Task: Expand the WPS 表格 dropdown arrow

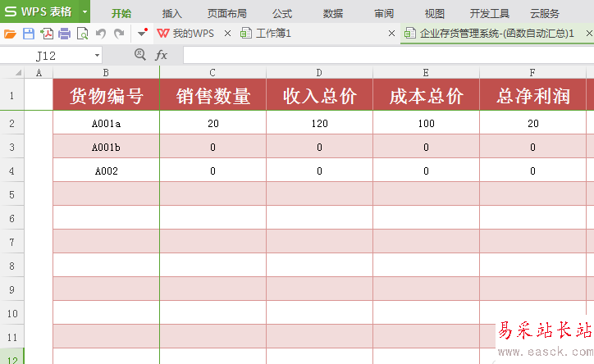Action: coord(85,11)
